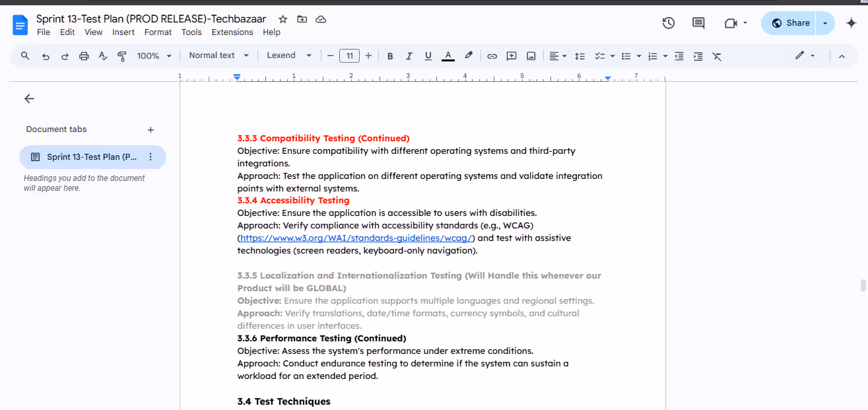Open the Google Docs home icon

pos(20,25)
